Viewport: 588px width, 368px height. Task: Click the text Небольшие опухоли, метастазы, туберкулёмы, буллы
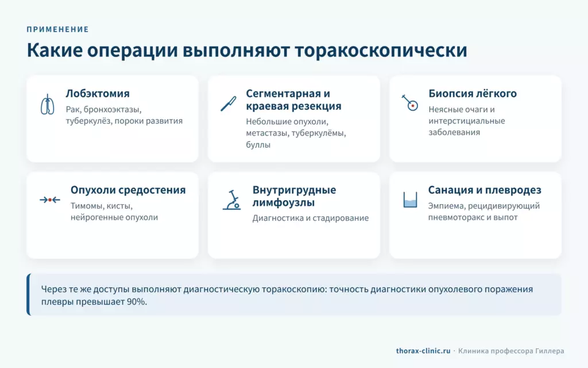pyautogui.click(x=296, y=133)
